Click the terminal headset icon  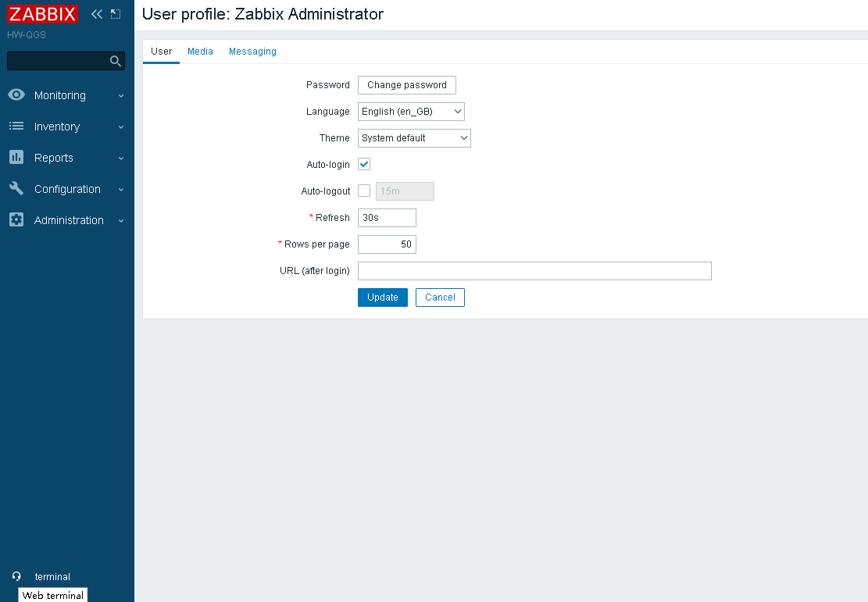[16, 576]
